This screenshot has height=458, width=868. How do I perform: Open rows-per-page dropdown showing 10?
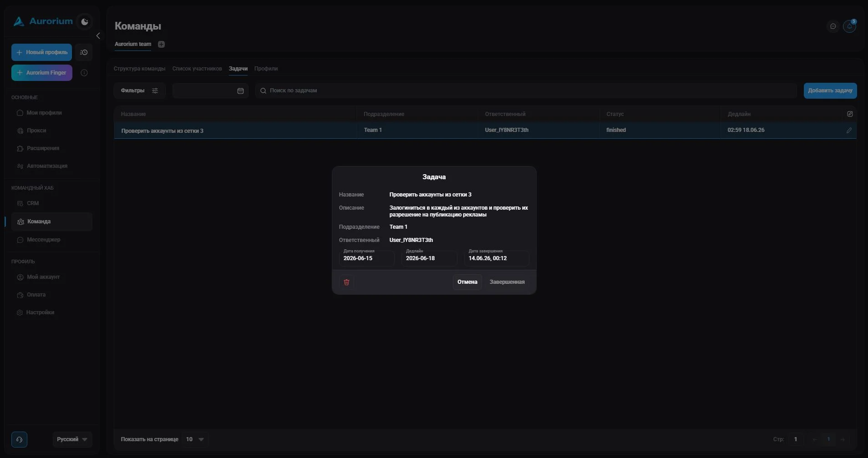pyautogui.click(x=195, y=439)
